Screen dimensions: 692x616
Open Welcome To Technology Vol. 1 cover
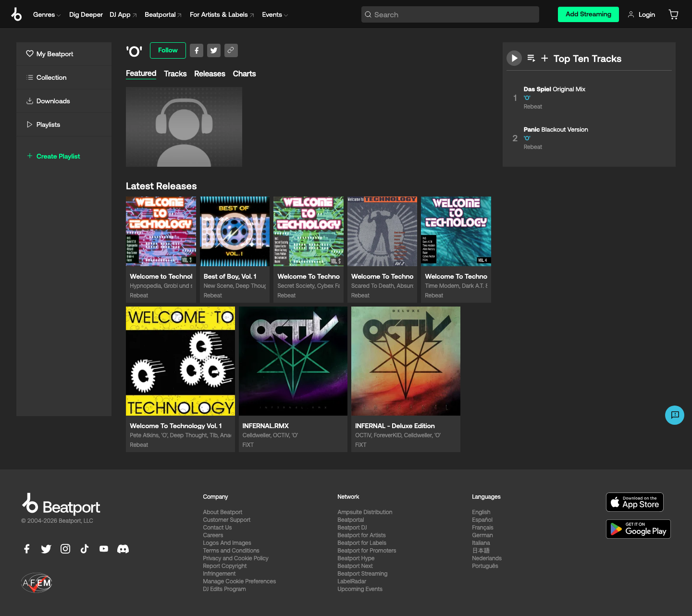pyautogui.click(x=180, y=361)
